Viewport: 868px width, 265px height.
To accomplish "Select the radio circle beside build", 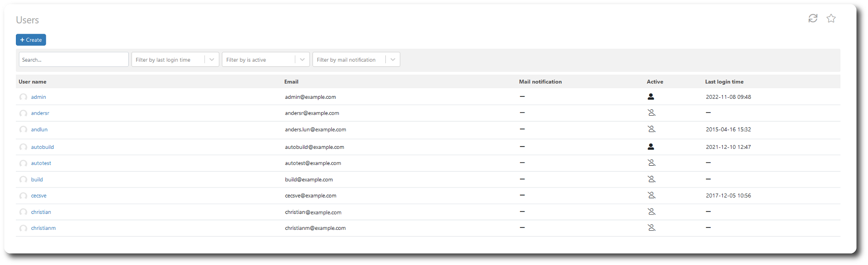I will (23, 180).
